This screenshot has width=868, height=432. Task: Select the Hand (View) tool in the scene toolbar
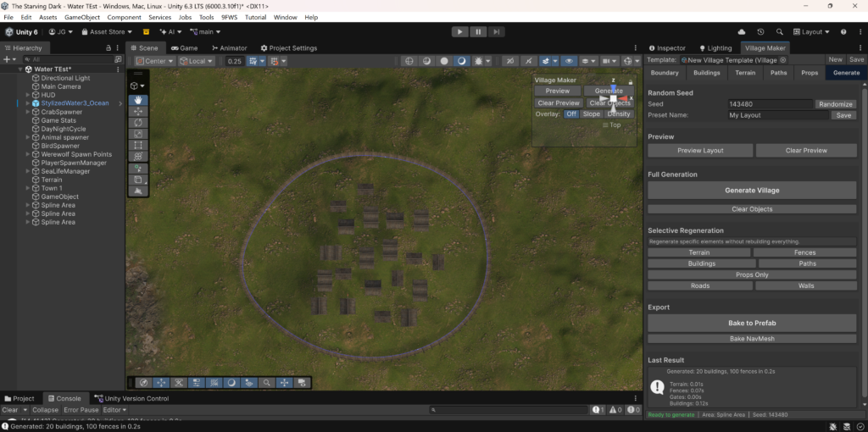(138, 100)
